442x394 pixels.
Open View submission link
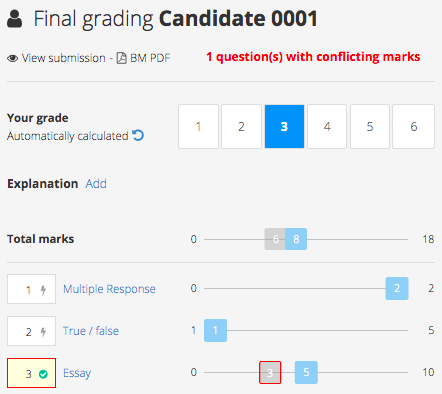[x=64, y=58]
